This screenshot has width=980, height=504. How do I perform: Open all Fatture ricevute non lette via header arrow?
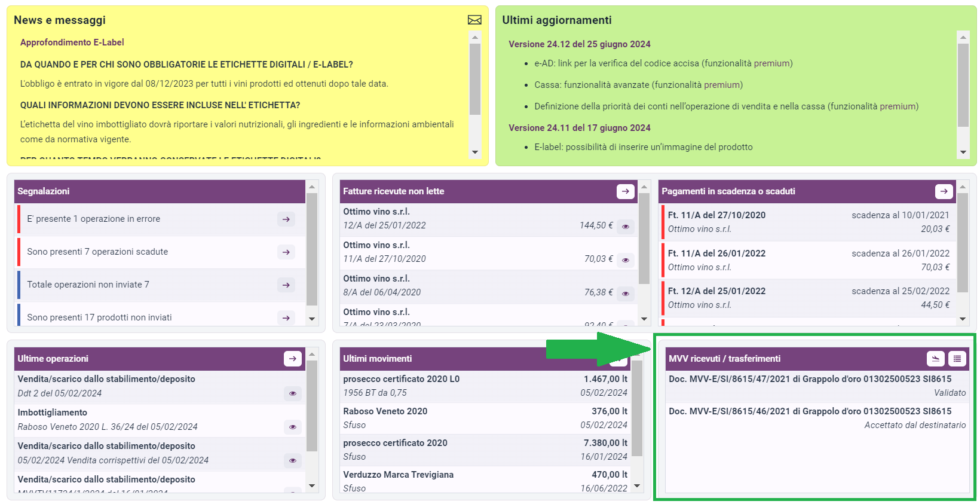coord(625,191)
